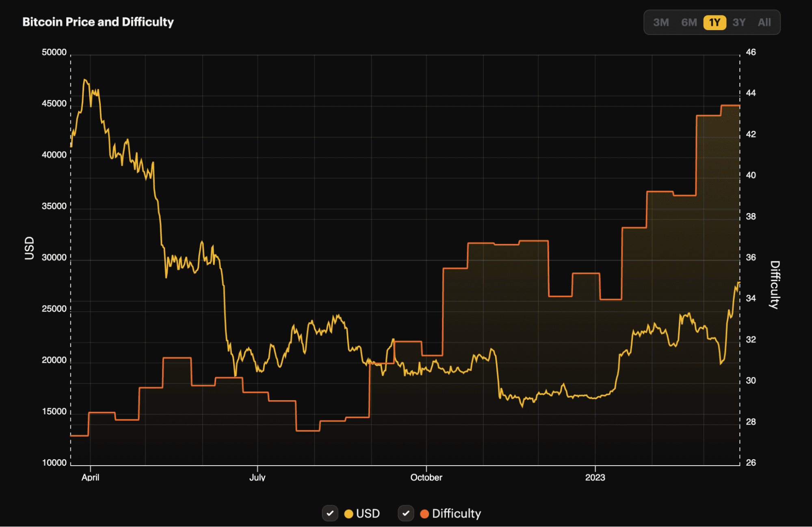
Task: Click the vertical USD axis title
Action: click(x=29, y=248)
